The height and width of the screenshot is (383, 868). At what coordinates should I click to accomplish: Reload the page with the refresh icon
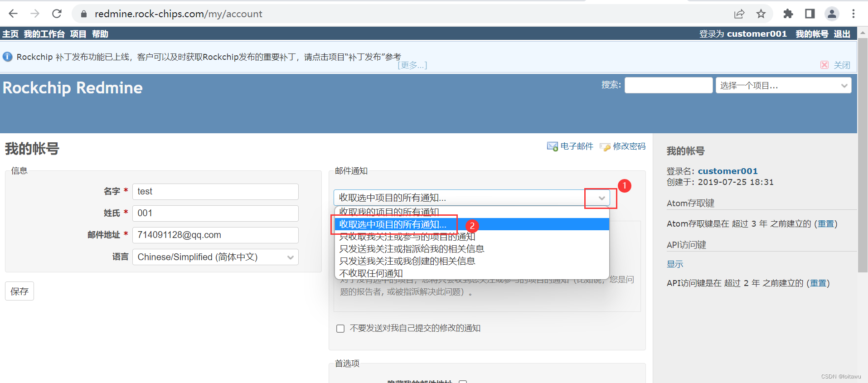point(57,14)
